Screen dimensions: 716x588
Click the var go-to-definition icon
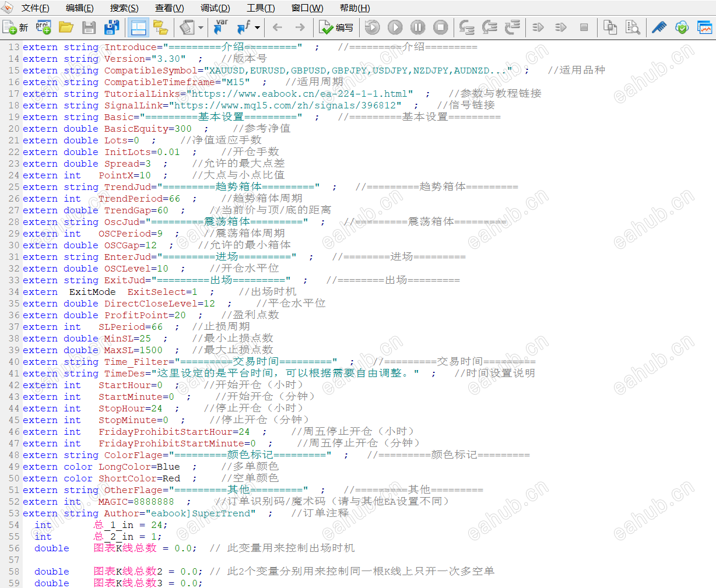click(x=221, y=27)
